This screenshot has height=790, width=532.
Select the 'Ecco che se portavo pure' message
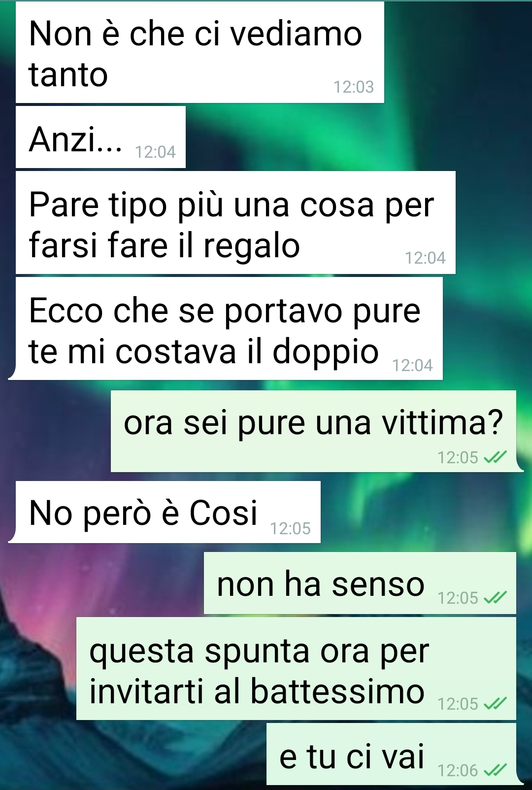[229, 328]
